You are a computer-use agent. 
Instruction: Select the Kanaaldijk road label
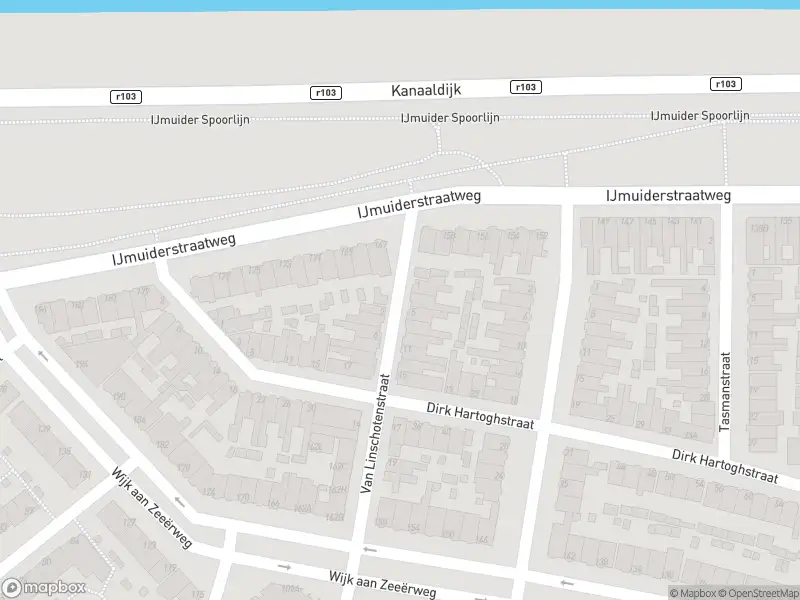pos(426,90)
